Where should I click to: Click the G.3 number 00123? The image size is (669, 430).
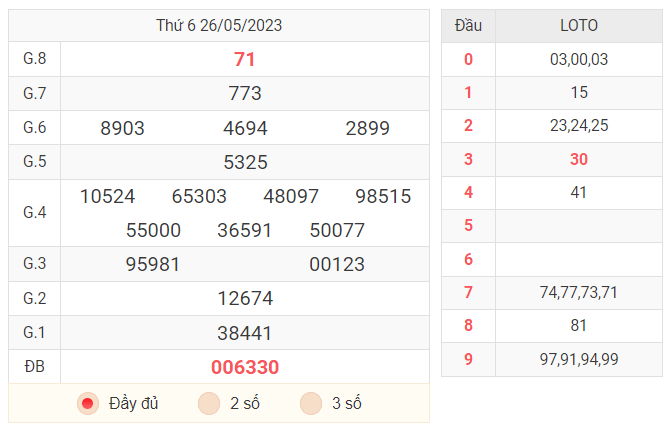click(337, 264)
